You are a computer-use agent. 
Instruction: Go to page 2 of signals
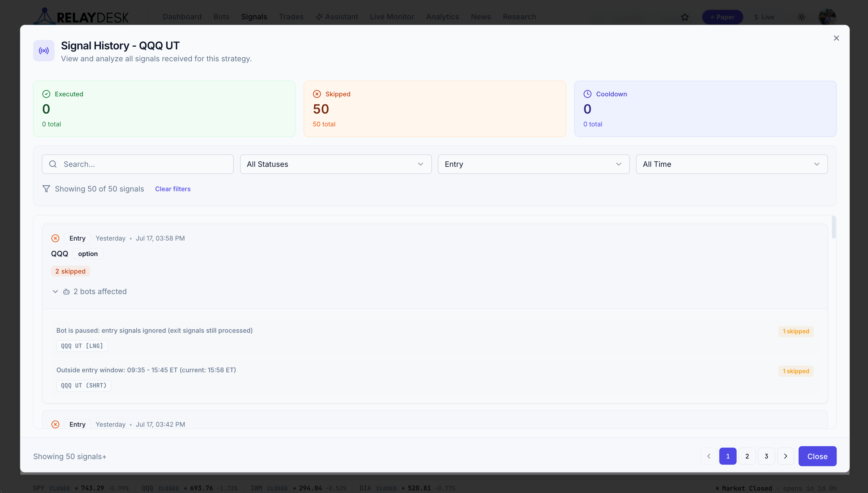point(747,456)
